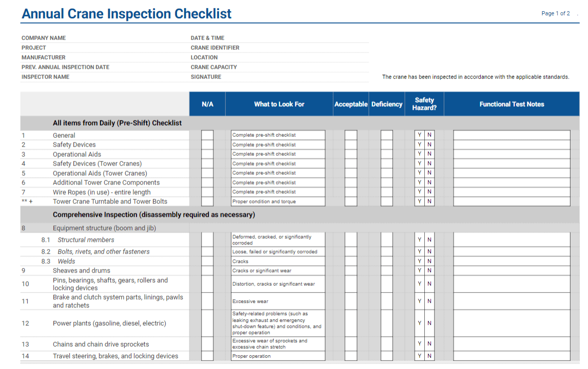This screenshot has height=369, width=588.
Task: Tick N/A for Tower Crane Turntable and Tower Bolts
Action: 207,201
